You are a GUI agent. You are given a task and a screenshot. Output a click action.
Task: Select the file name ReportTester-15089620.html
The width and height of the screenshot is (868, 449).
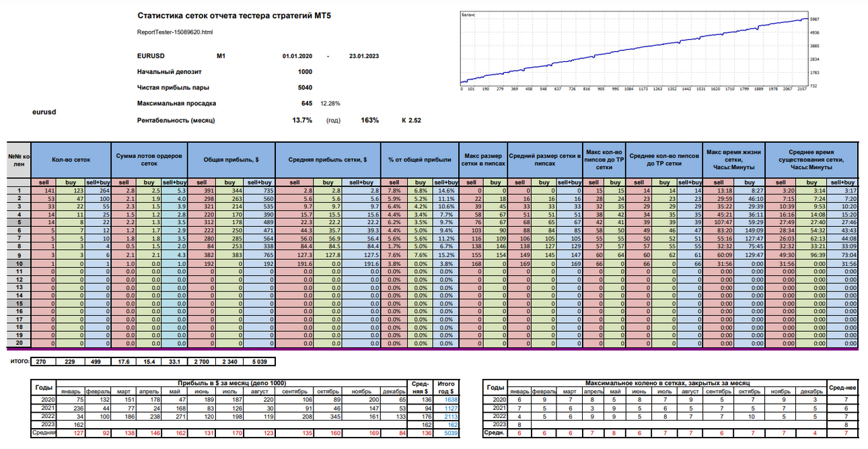tap(175, 32)
